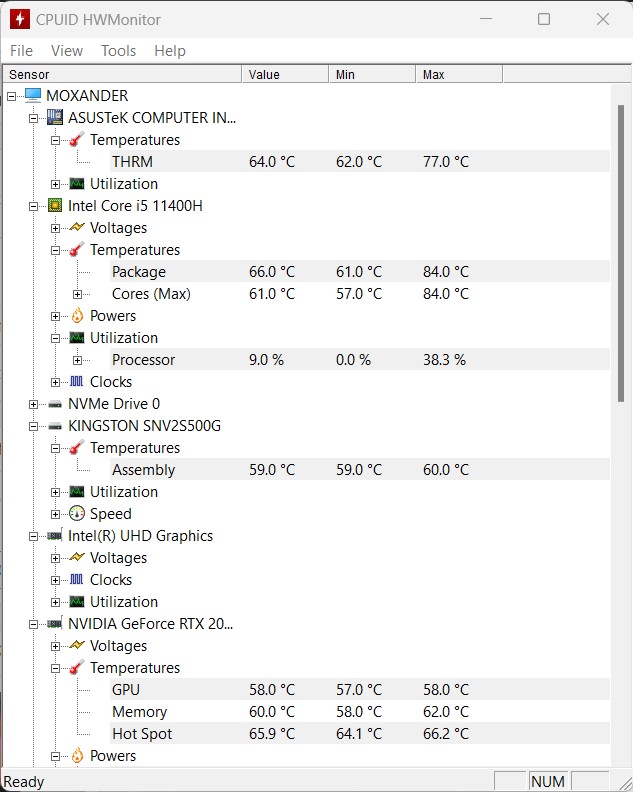Screen dimensions: 633x792
Task: Collapse the MOXANDER root node
Action: [x=12, y=96]
